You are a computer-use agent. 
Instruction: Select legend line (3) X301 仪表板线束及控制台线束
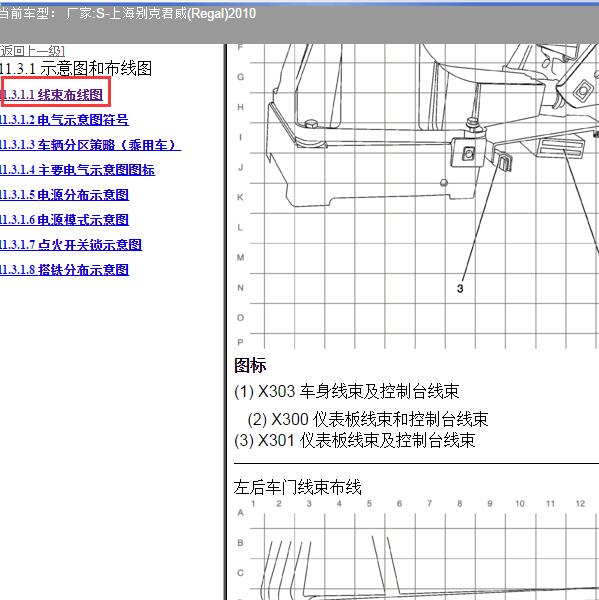point(355,440)
